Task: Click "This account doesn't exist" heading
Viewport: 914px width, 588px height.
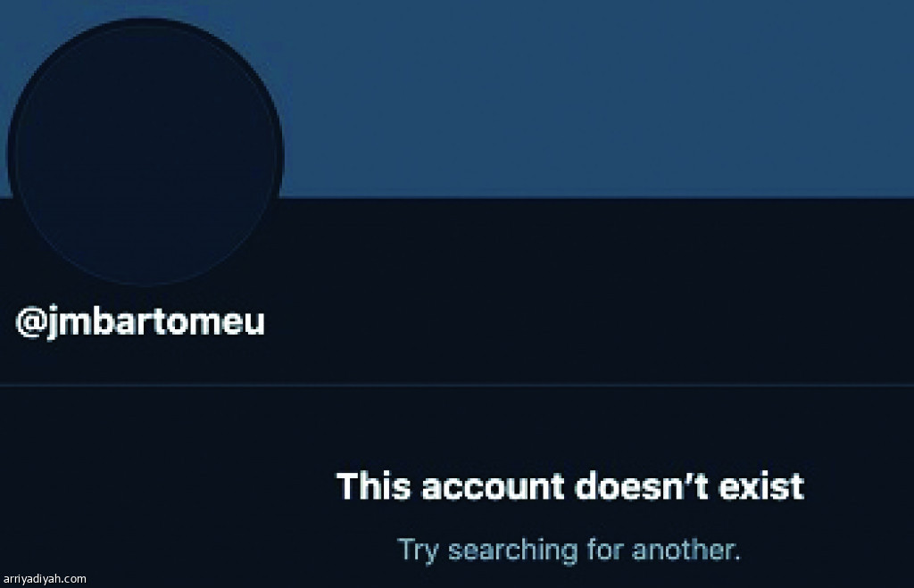Action: pyautogui.click(x=570, y=486)
